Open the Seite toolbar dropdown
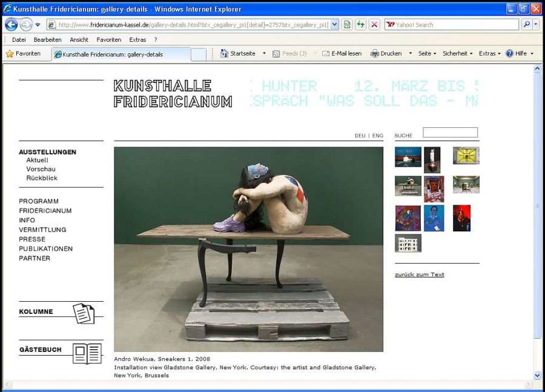Screen dimensions: 545x392 coord(427,53)
